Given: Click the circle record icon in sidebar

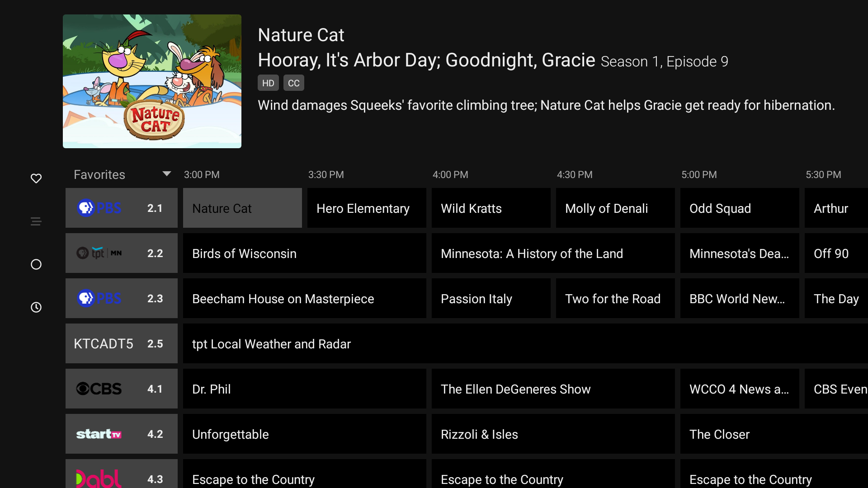Looking at the screenshot, I should (36, 264).
